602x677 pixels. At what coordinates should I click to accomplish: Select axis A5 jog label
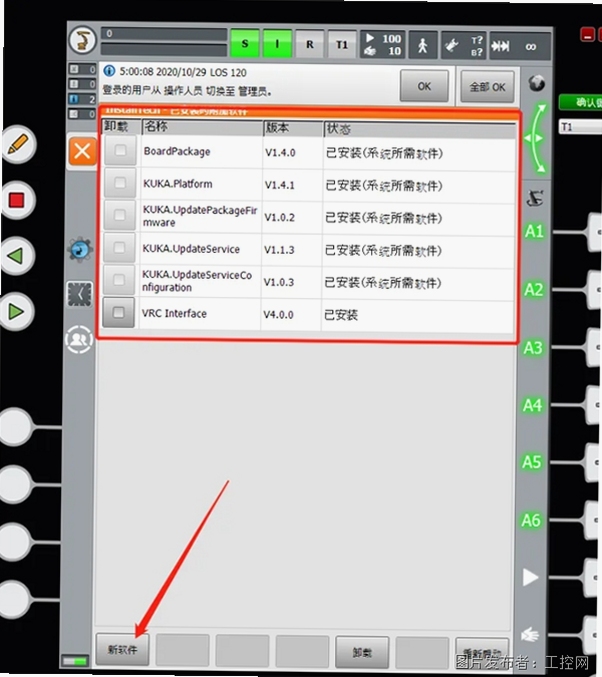[x=532, y=462]
